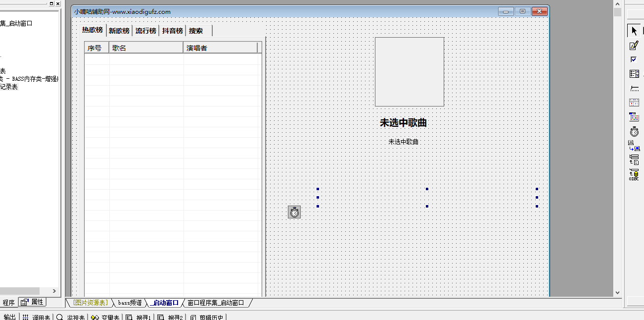Select the color picker component icon
644x320 pixels.
click(x=634, y=117)
